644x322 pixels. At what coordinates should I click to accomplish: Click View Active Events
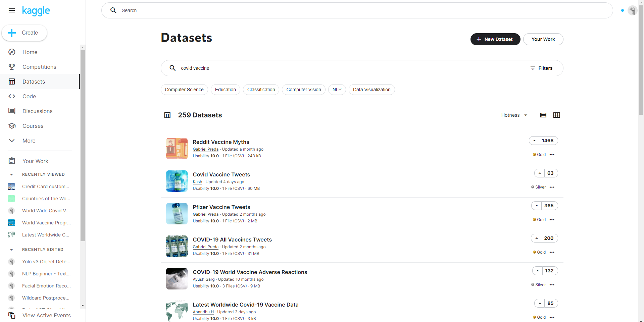pos(40,315)
